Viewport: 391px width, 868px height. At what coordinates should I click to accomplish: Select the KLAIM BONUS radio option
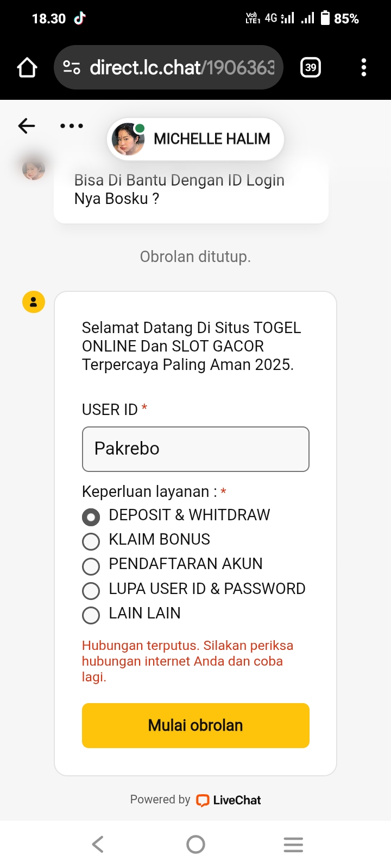91,541
